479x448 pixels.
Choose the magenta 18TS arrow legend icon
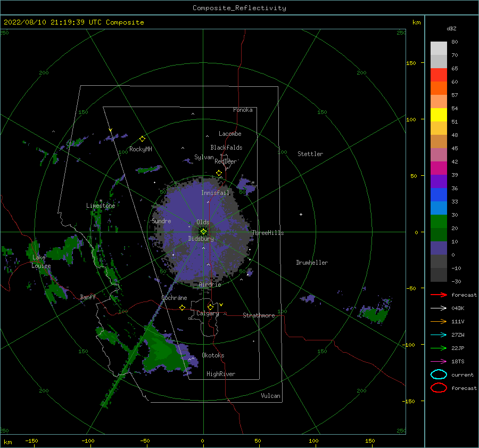point(439,362)
